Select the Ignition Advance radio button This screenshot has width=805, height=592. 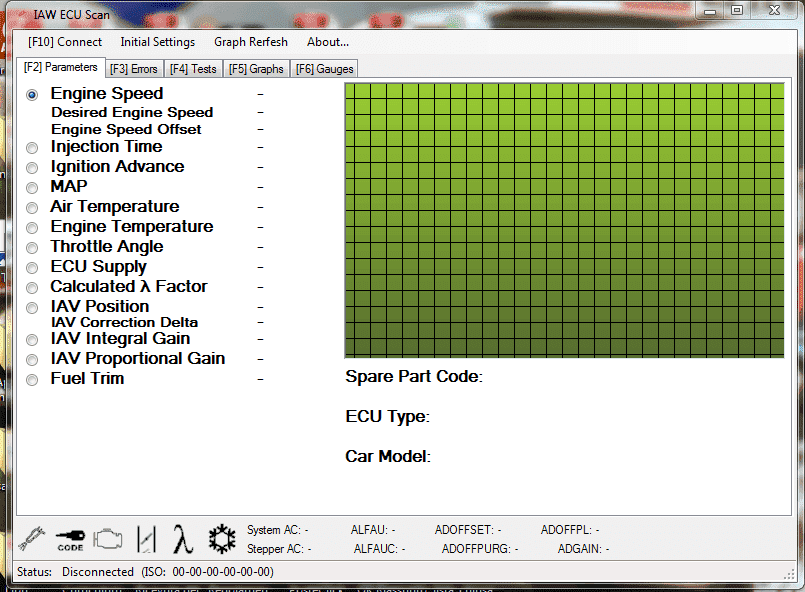(x=32, y=168)
